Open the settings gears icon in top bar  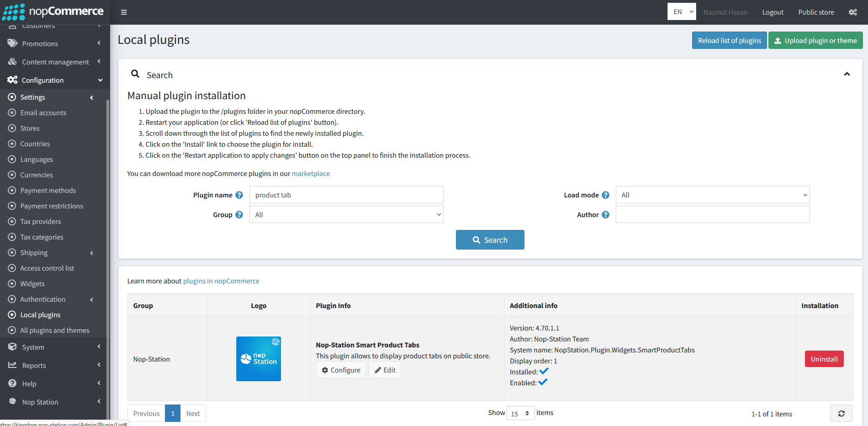(853, 12)
